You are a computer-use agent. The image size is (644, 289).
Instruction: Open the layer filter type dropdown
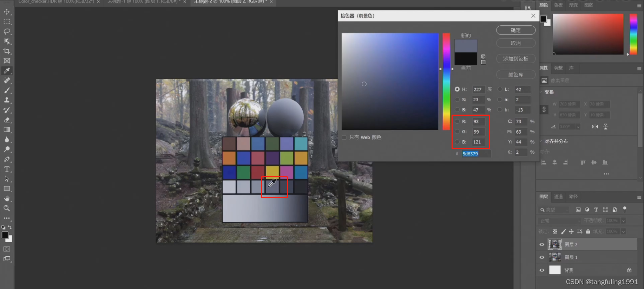pyautogui.click(x=554, y=210)
